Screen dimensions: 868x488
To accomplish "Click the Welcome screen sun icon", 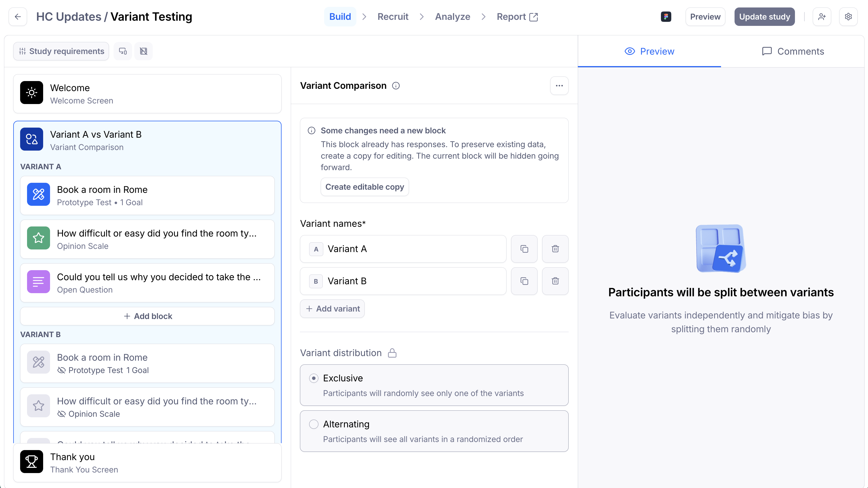I will 32,93.
